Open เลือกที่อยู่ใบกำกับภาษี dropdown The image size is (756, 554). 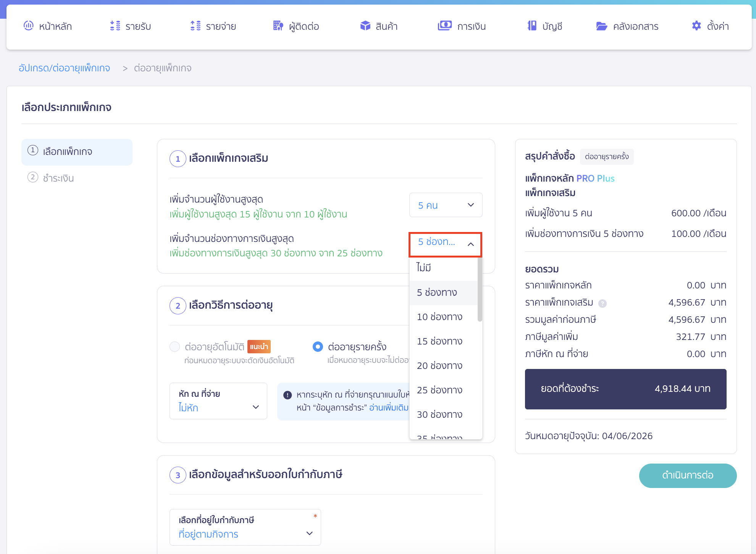(245, 527)
